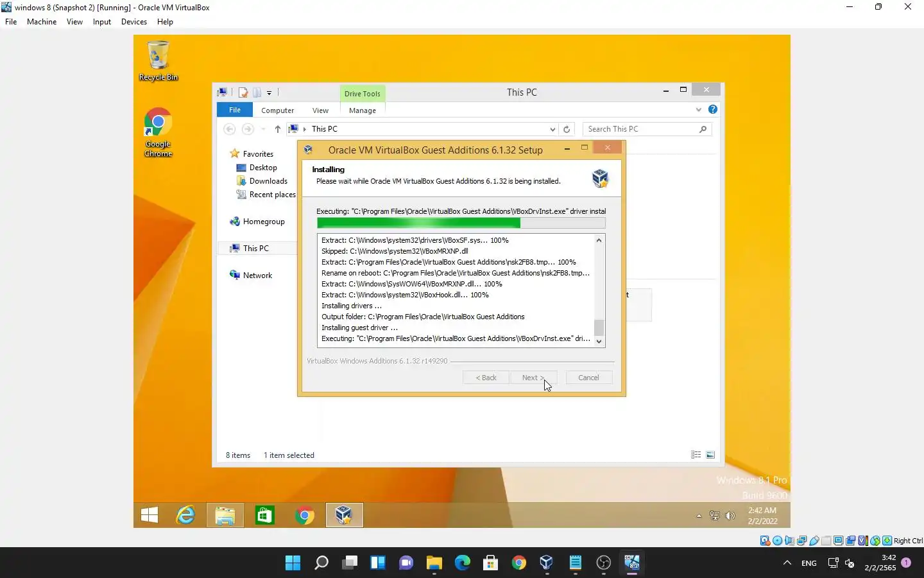The width and height of the screenshot is (924, 578).
Task: Click the network adapters indicator in VirtualBox status bar
Action: pyautogui.click(x=802, y=541)
